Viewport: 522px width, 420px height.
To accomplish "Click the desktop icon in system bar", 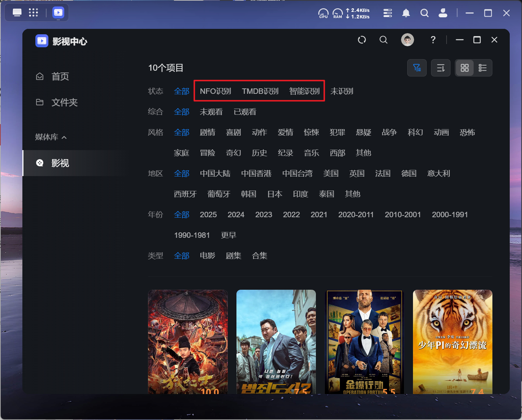I will [17, 13].
